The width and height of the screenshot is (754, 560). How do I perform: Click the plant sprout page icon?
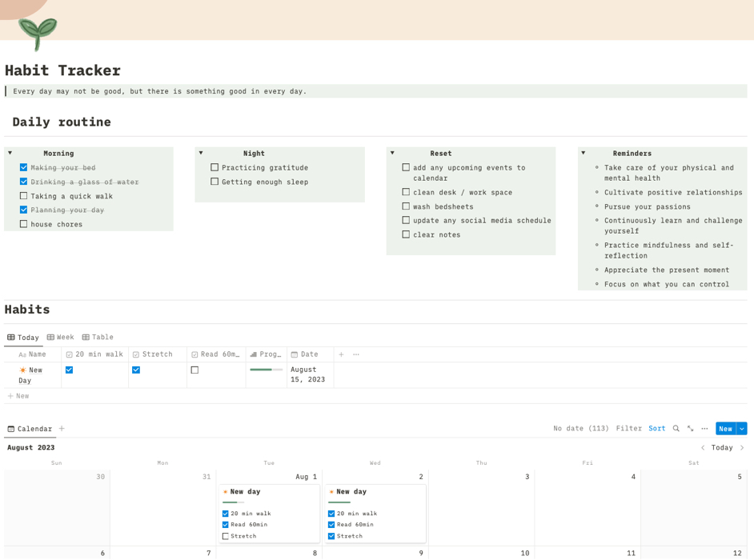point(37,34)
